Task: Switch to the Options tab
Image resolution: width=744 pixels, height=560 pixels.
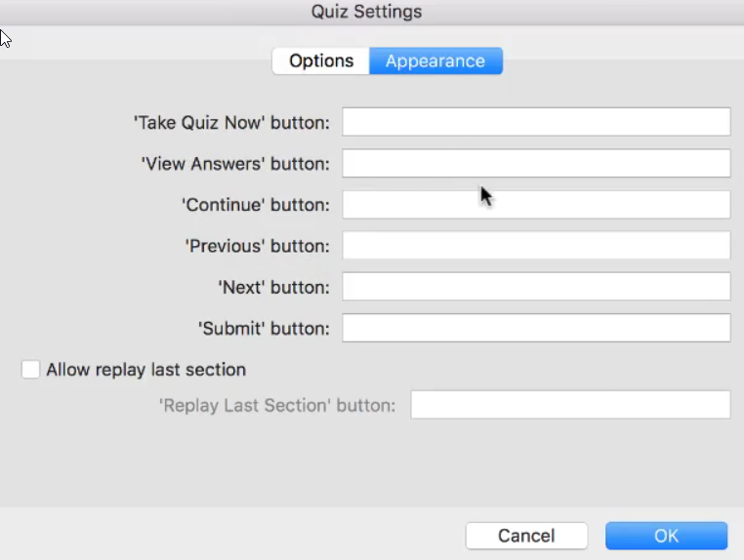Action: (321, 60)
